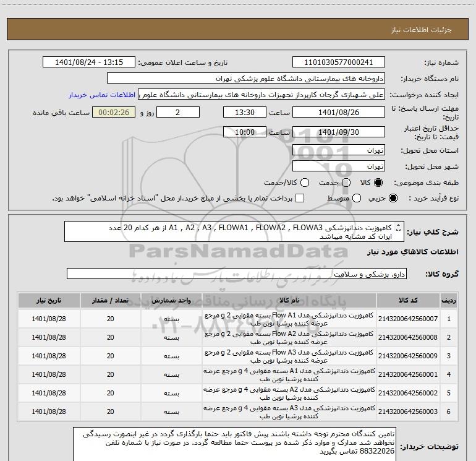Click the date 1401/08/28 in row 6
The width and height of the screenshot is (476, 461).
pos(49,411)
